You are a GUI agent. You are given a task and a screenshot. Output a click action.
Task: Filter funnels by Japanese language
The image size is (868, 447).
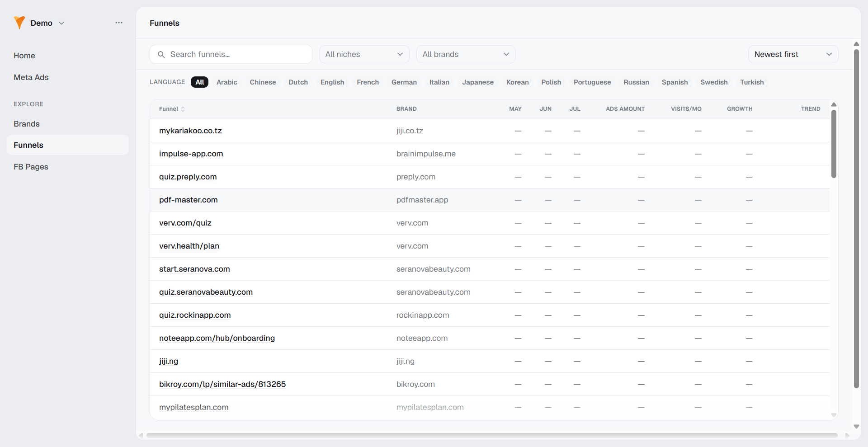478,82
